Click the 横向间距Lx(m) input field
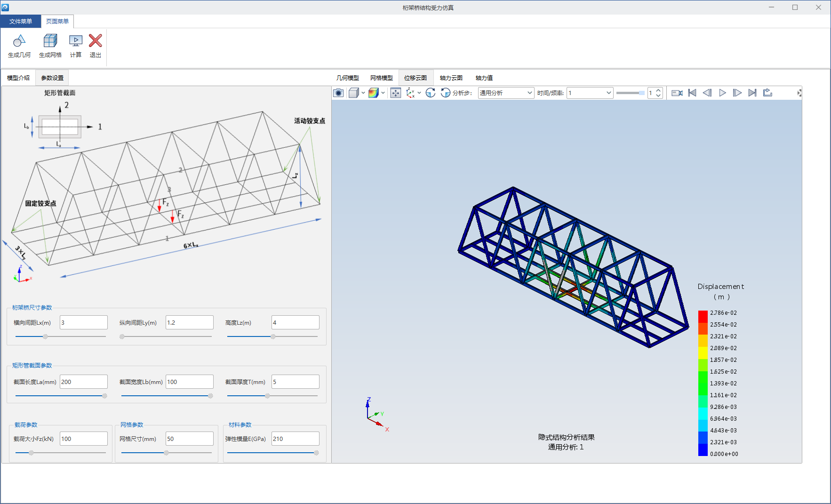Screen dimensions: 831x504 point(84,322)
